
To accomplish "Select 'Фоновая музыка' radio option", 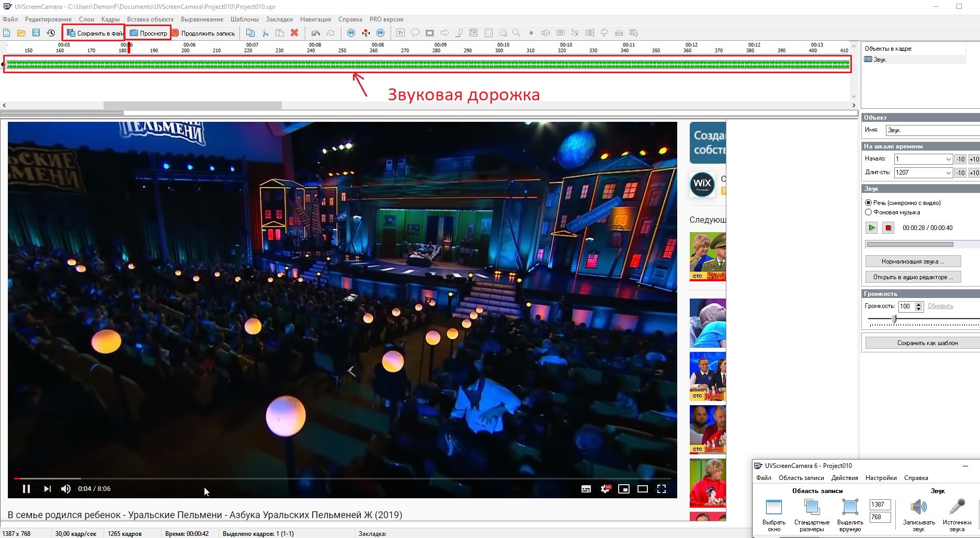I will (x=869, y=212).
